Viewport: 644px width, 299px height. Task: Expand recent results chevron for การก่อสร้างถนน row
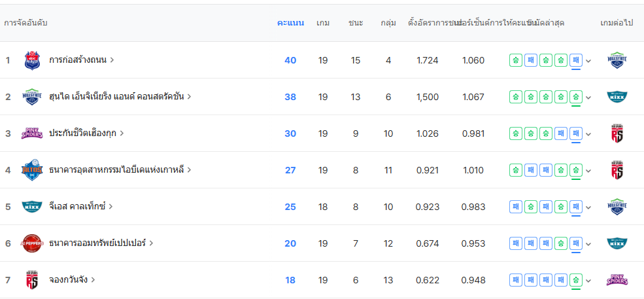588,61
